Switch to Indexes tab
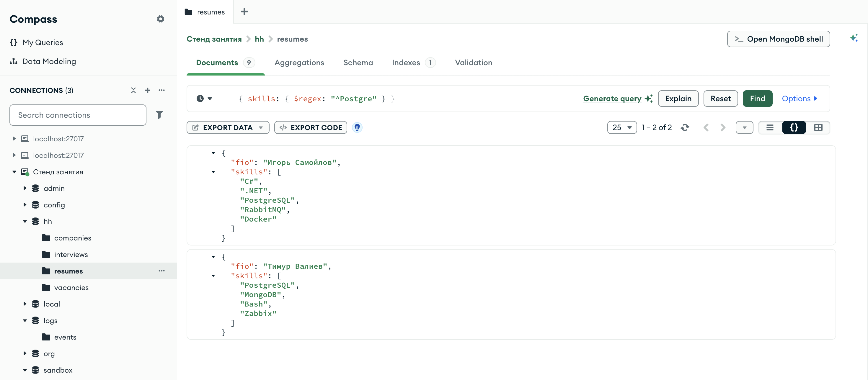This screenshot has width=868, height=380. coord(413,63)
